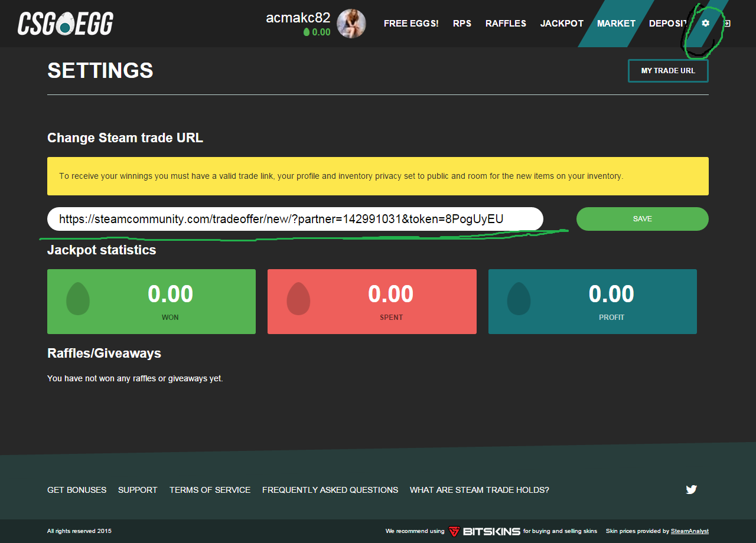The height and width of the screenshot is (543, 756).
Task: Click the BitSkins logo in the footer
Action: tap(484, 531)
